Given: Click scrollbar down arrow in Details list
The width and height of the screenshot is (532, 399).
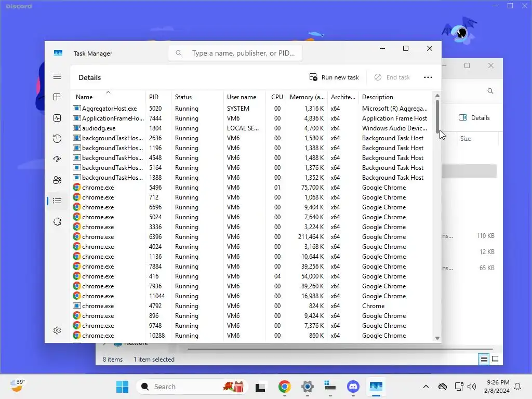Looking at the screenshot, I should point(437,338).
